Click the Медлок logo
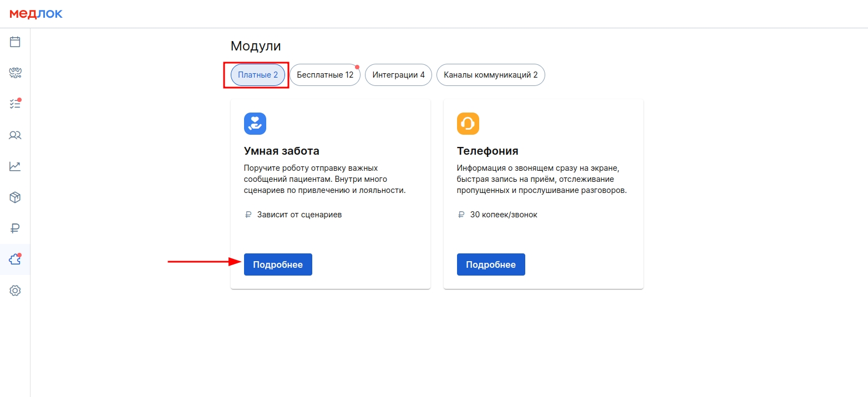The width and height of the screenshot is (868, 397). point(36,14)
